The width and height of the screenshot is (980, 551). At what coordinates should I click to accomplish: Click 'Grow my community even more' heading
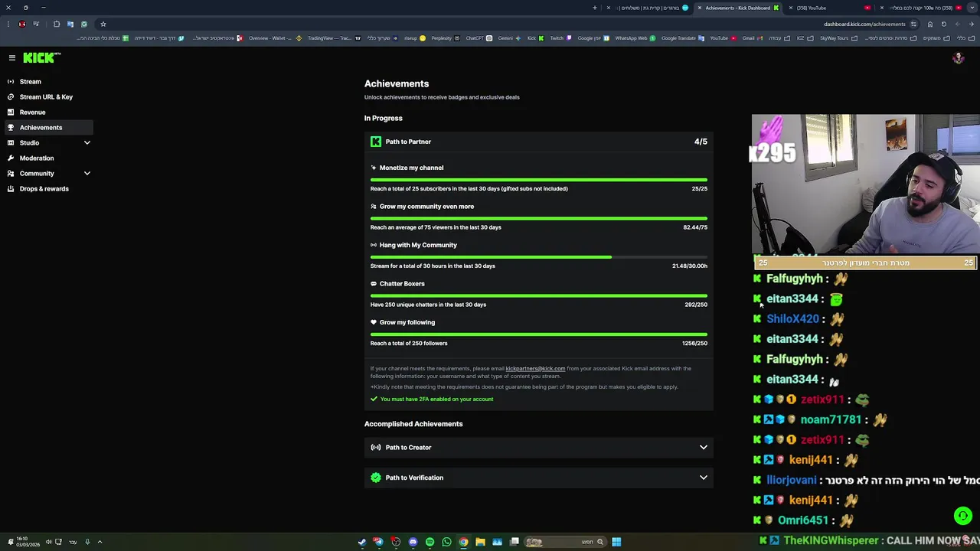(x=426, y=207)
